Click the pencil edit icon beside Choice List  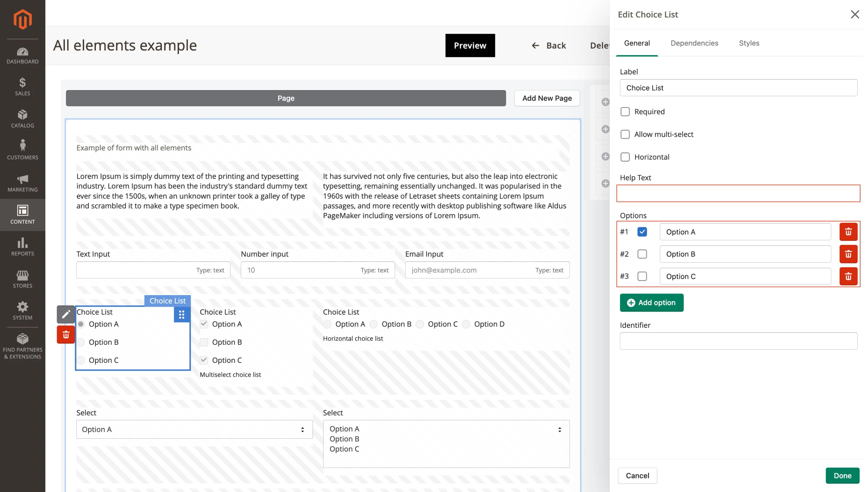tap(66, 314)
